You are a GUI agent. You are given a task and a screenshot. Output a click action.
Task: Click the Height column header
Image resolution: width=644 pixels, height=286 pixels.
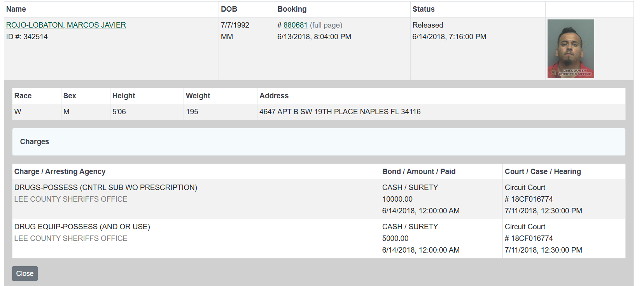[124, 96]
